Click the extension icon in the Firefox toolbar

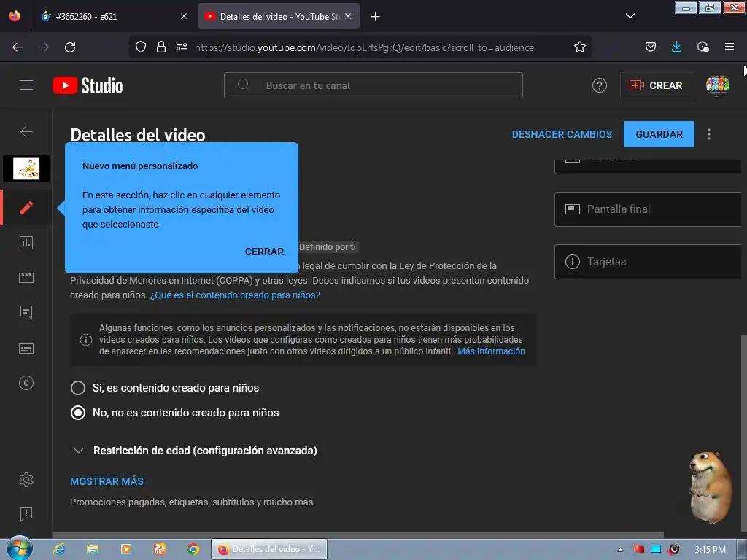pyautogui.click(x=703, y=47)
